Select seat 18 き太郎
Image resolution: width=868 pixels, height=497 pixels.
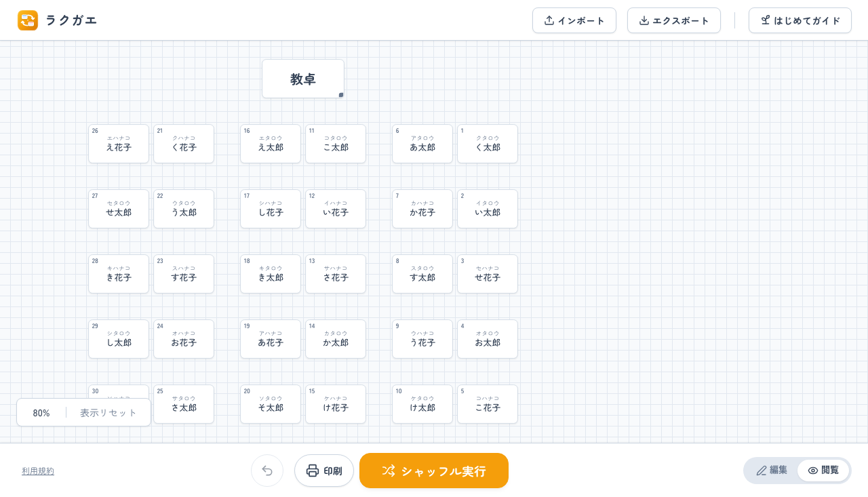[x=271, y=274]
